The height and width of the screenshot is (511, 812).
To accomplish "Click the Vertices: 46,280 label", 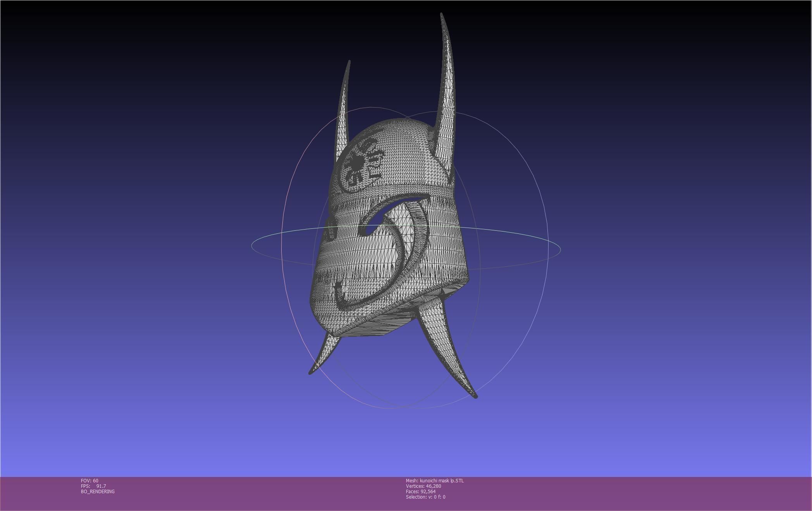I will (x=423, y=486).
